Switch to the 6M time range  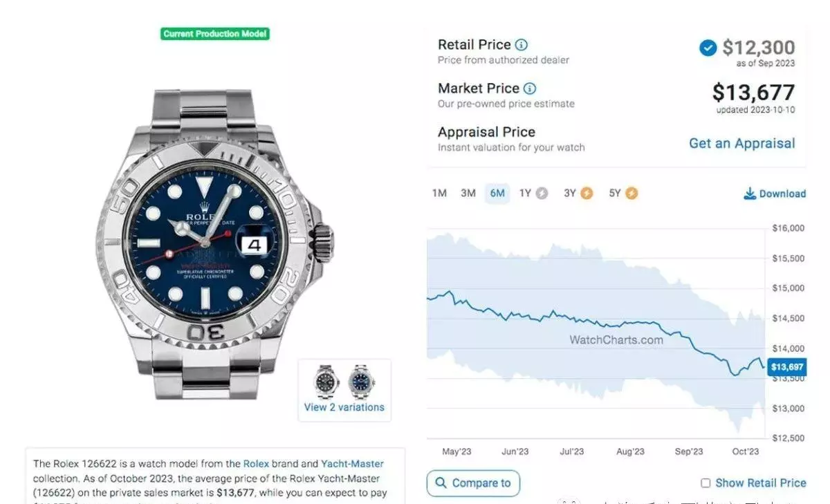coord(497,194)
